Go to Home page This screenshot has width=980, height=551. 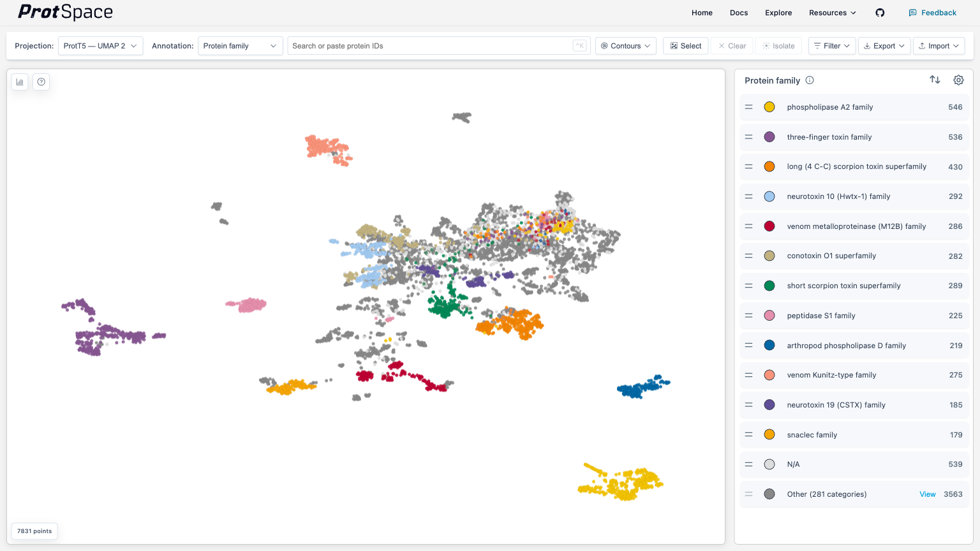pos(702,13)
